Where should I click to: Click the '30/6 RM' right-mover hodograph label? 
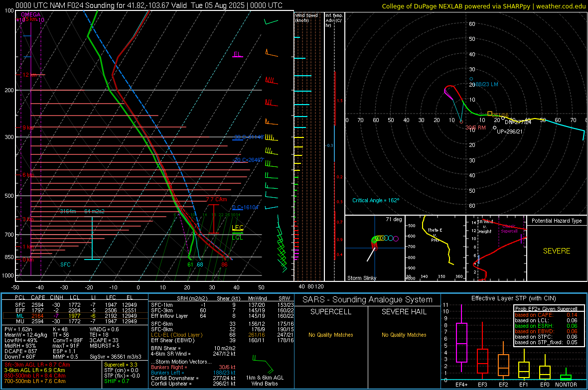[475, 128]
